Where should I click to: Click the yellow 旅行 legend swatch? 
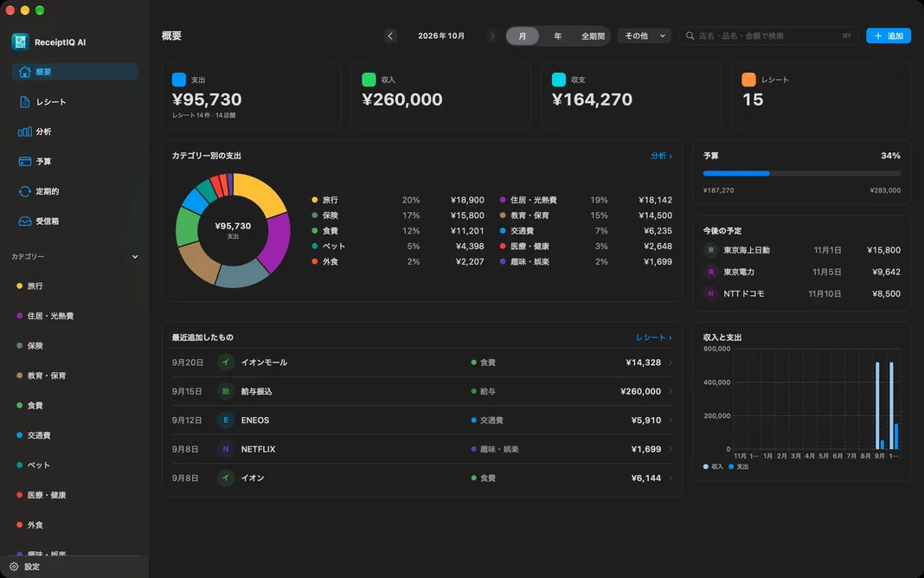pos(315,201)
